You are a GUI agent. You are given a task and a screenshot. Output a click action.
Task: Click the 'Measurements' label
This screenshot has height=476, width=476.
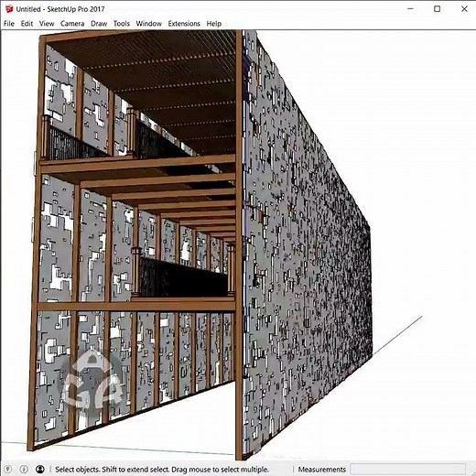tap(322, 470)
